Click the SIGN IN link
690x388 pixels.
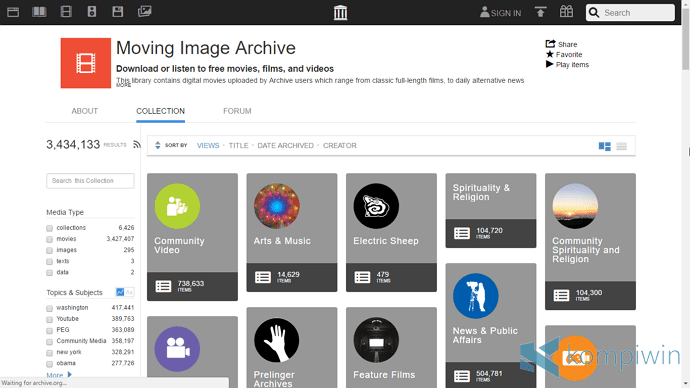click(506, 13)
